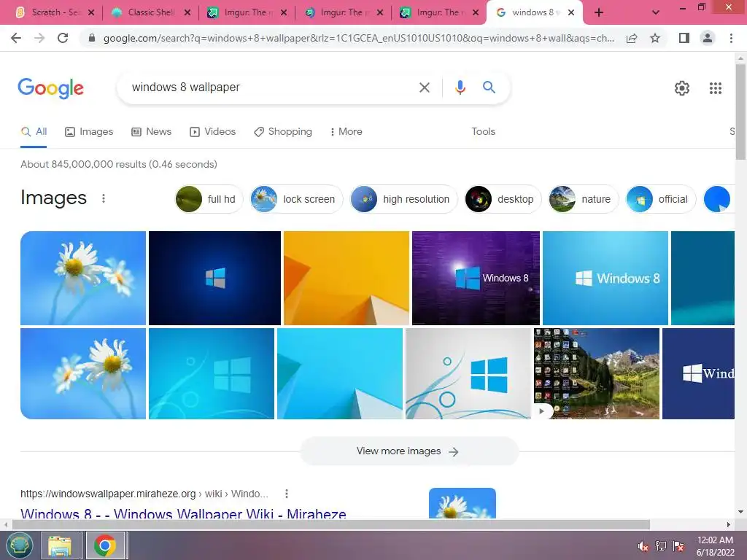The image size is (747, 560).
Task: Open File Explorer from the taskbar
Action: click(60, 545)
